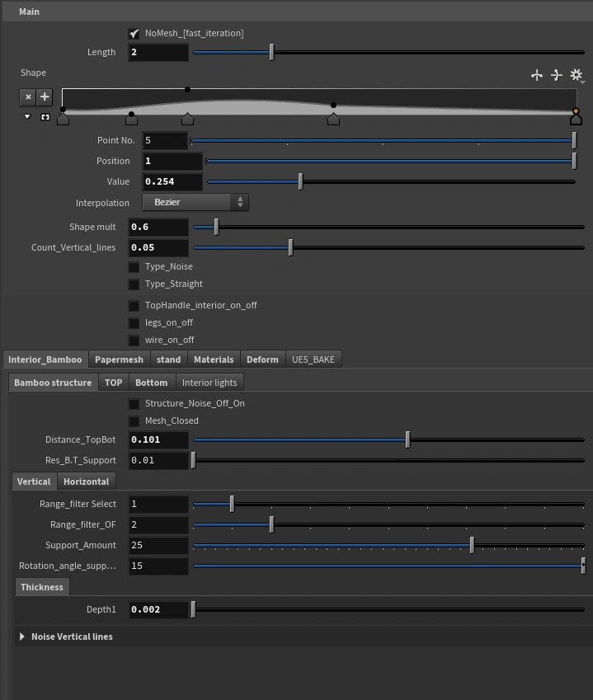Click the ramp maximize toggle icon below the x button

[x=45, y=117]
